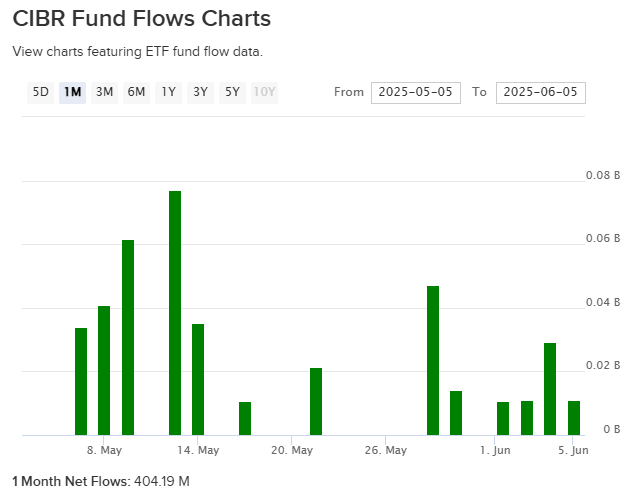
Task: Click the green bar above 5. Jun
Action: 574,418
